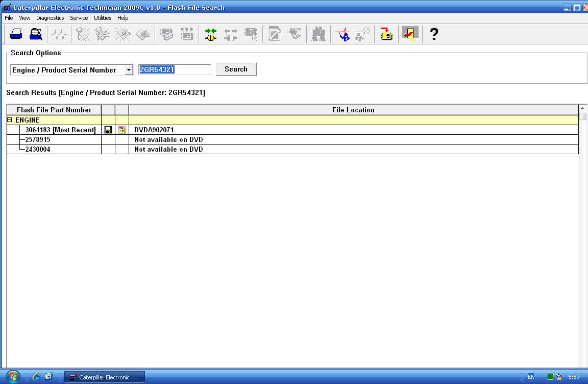
Task: Open Logged Diagnostic Codes toolbar icon
Action: 103,34
